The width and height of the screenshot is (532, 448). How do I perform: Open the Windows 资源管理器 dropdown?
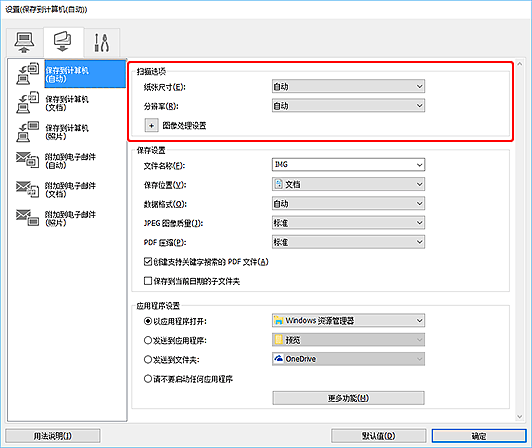[348, 320]
